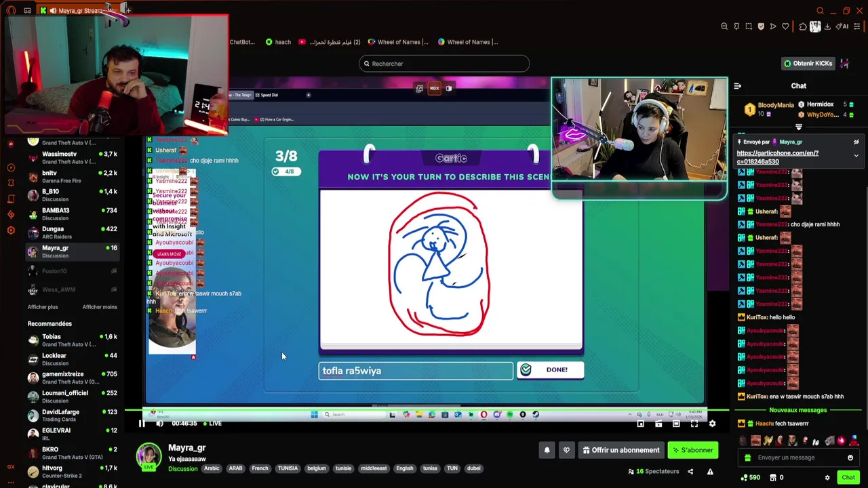Toggle browser ad-blocker shield icon
Image resolution: width=868 pixels, height=488 pixels.
[x=761, y=26]
